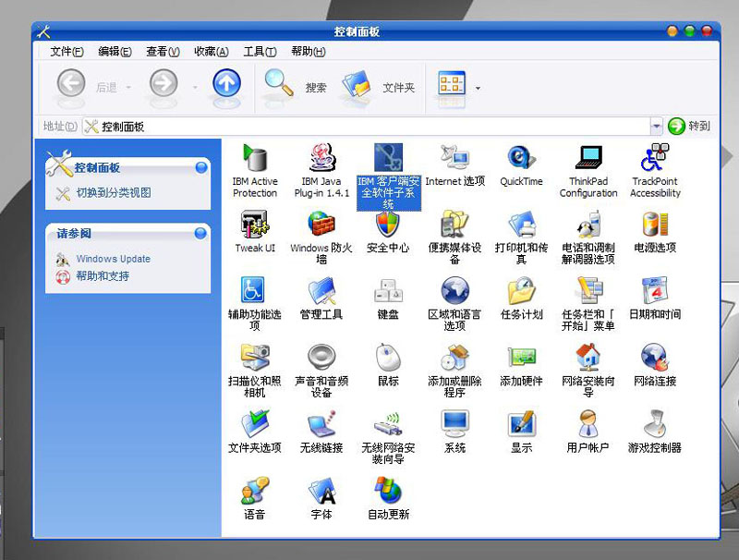Open 帮助和支持 link
The height and width of the screenshot is (560, 739).
click(103, 276)
